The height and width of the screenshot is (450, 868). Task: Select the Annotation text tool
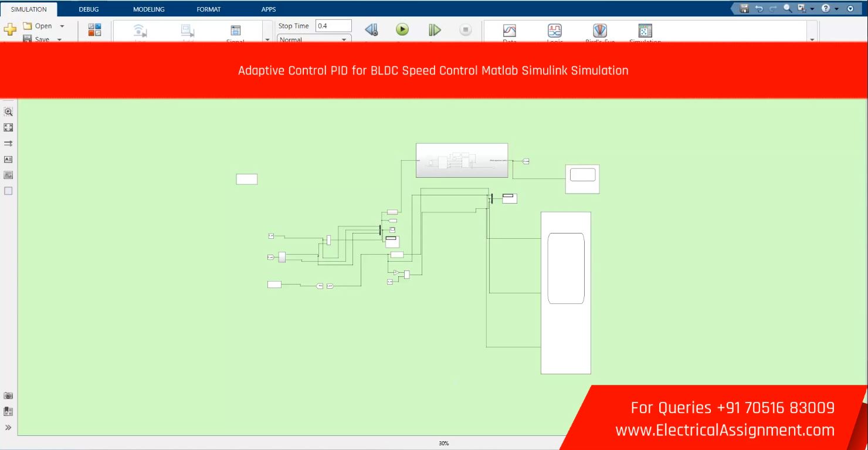click(8, 159)
